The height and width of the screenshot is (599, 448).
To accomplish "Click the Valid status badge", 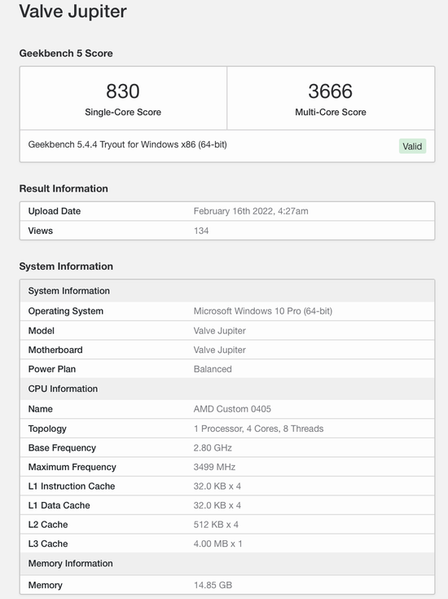I will [x=412, y=146].
